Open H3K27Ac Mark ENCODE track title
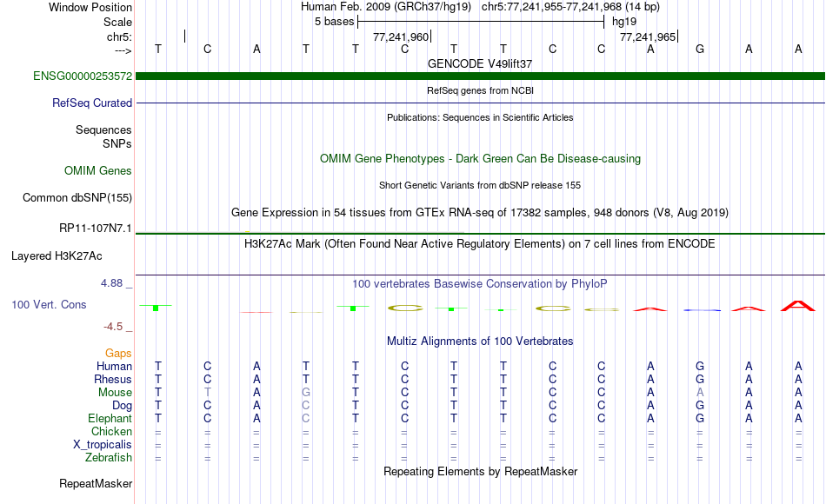Viewport: 826px width, 504px height. [x=479, y=243]
